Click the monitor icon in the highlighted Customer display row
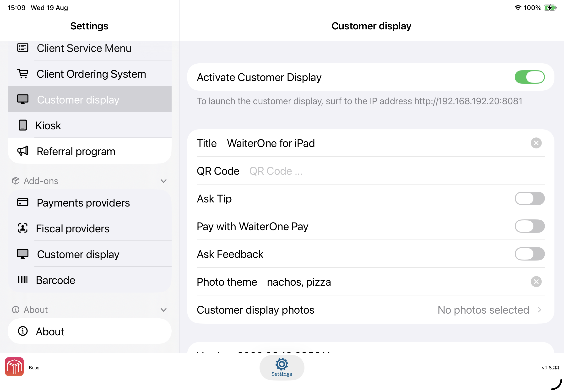 23,99
